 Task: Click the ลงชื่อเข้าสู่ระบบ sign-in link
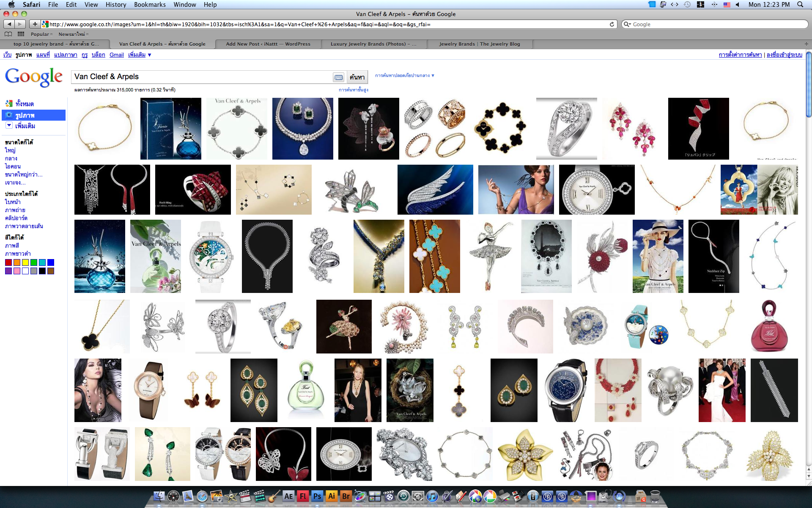[784, 55]
